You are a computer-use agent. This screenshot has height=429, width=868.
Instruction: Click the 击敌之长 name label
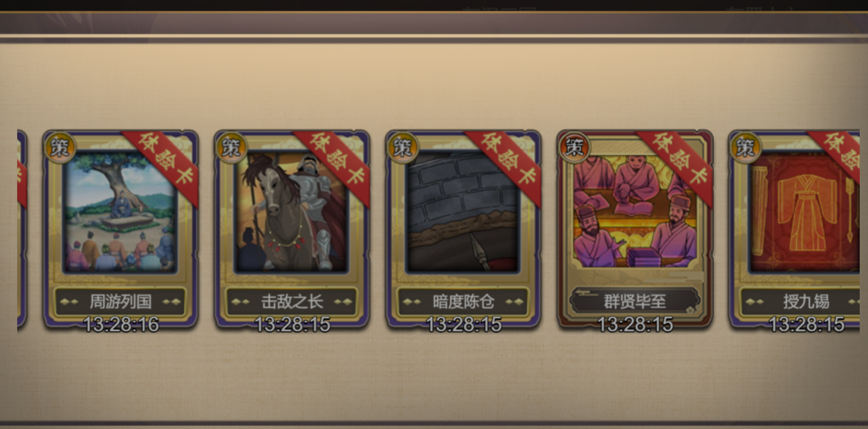coord(292,302)
